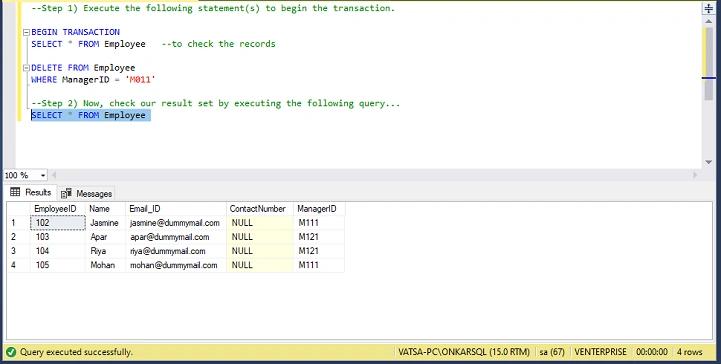
Task: Select result row header 2
Action: click(18, 237)
